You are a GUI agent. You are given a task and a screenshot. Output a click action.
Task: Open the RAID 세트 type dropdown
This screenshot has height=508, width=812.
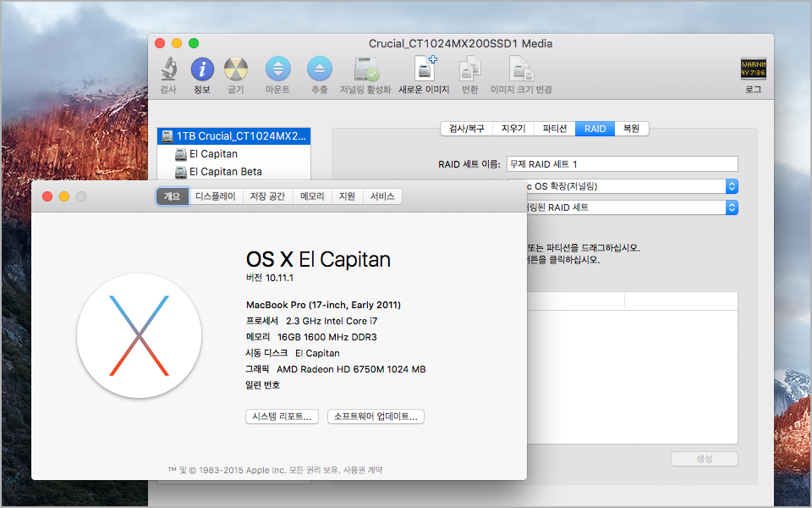pos(633,207)
